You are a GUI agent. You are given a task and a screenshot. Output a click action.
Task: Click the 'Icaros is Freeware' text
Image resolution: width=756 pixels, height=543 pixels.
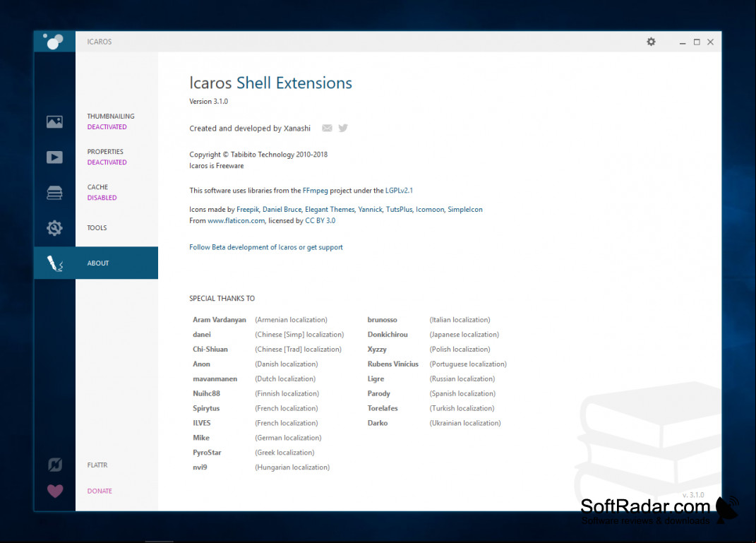[217, 165]
